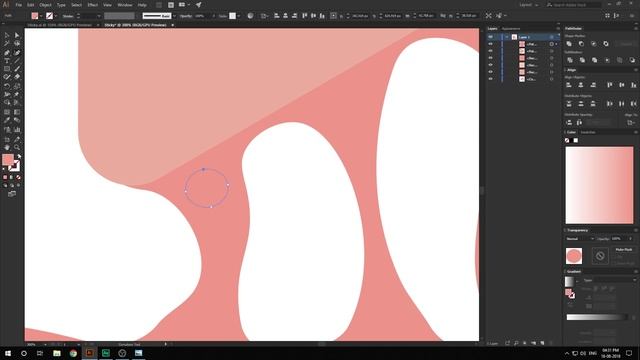Open Basic brush definition dropdown
This screenshot has width=640, height=360.
point(174,16)
